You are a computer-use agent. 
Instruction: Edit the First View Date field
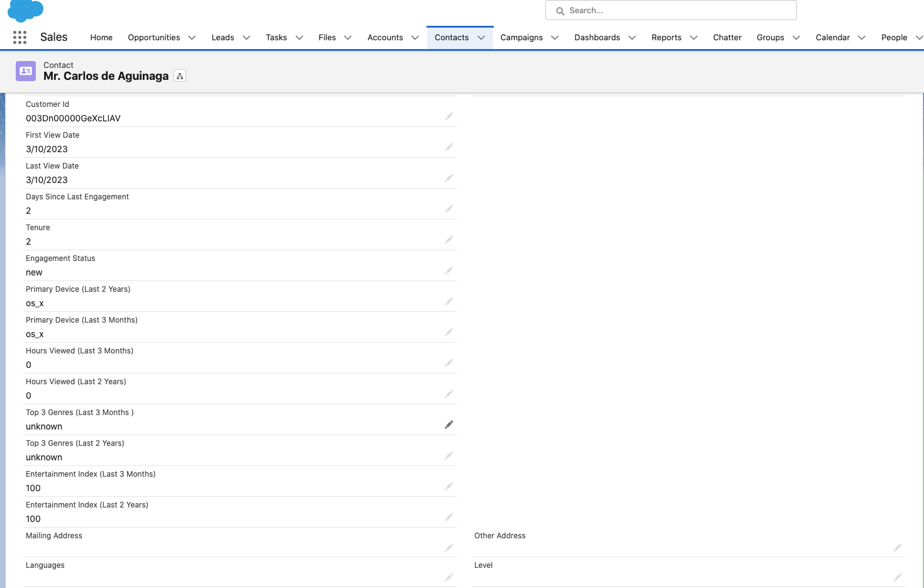pyautogui.click(x=449, y=147)
